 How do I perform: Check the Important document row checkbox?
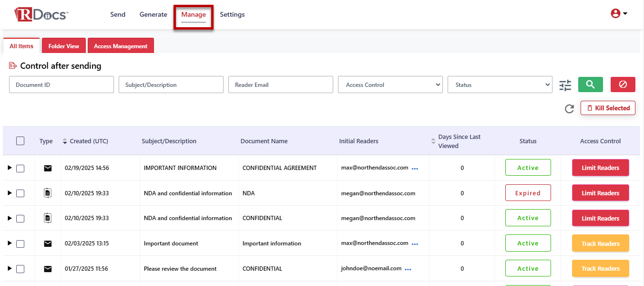pyautogui.click(x=20, y=244)
